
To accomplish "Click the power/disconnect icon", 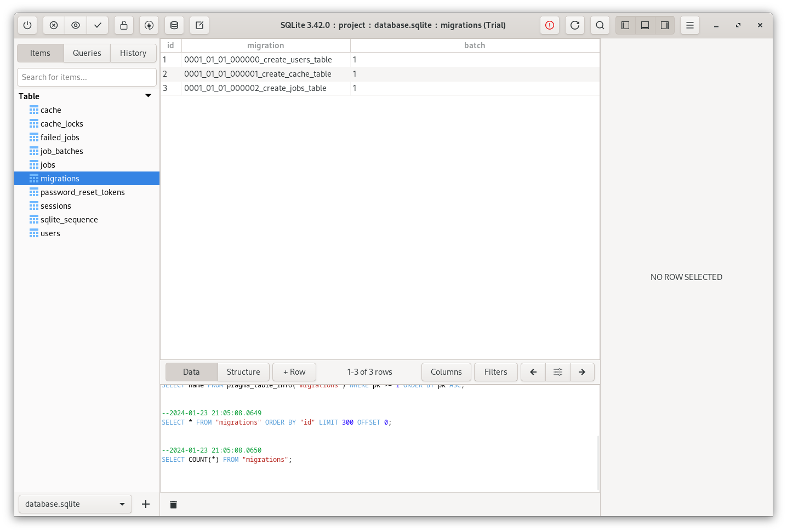I will click(x=27, y=25).
